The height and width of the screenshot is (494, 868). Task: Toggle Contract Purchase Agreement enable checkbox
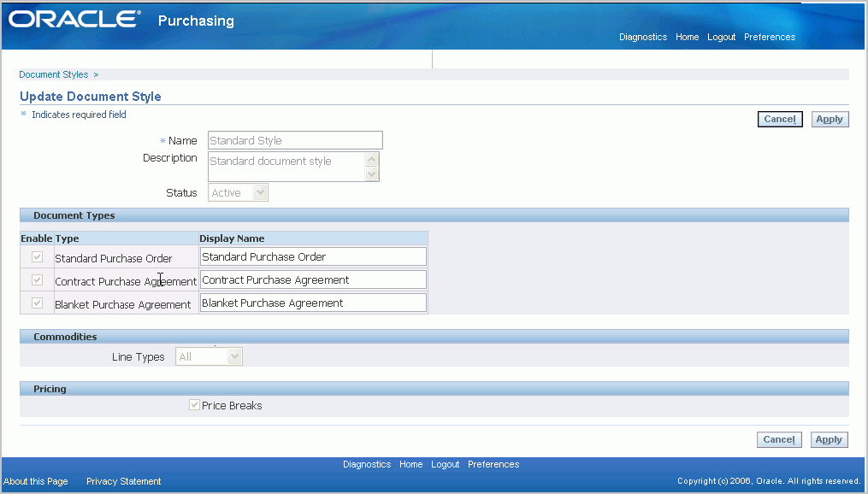[x=37, y=280]
